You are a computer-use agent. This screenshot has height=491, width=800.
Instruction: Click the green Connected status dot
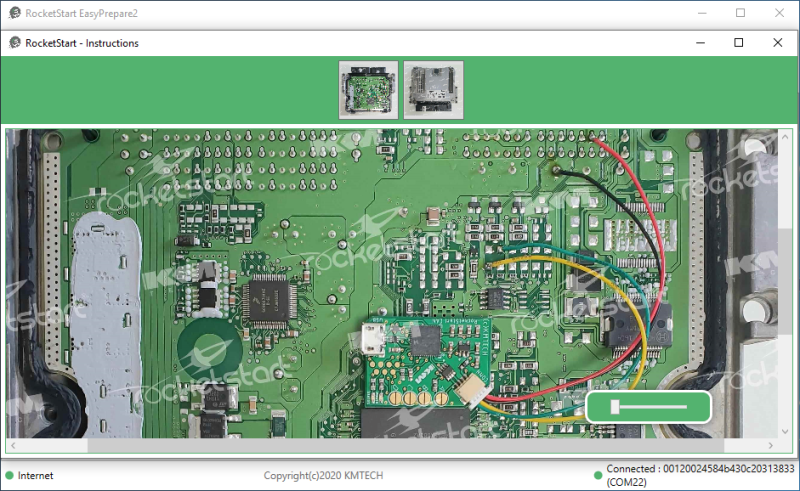click(x=598, y=470)
